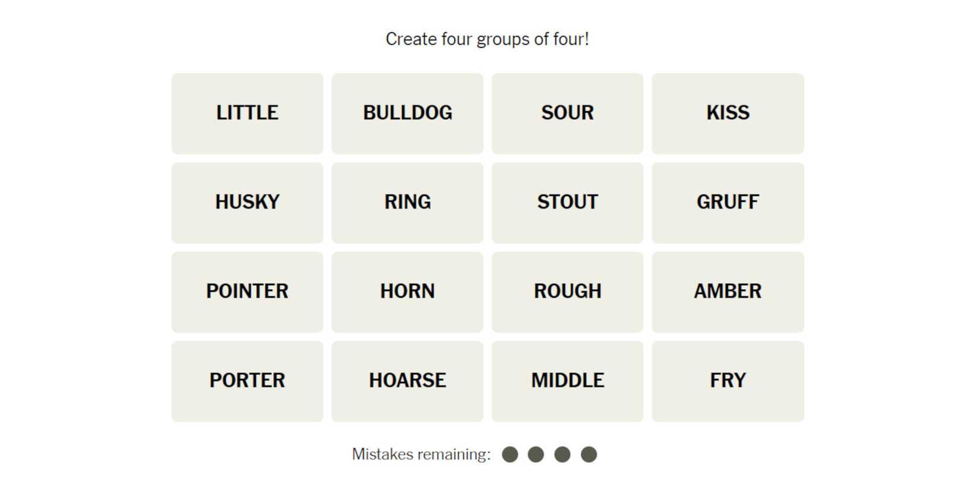Click the "Mistakes remaining:" label
980x490 pixels.
[x=421, y=454]
